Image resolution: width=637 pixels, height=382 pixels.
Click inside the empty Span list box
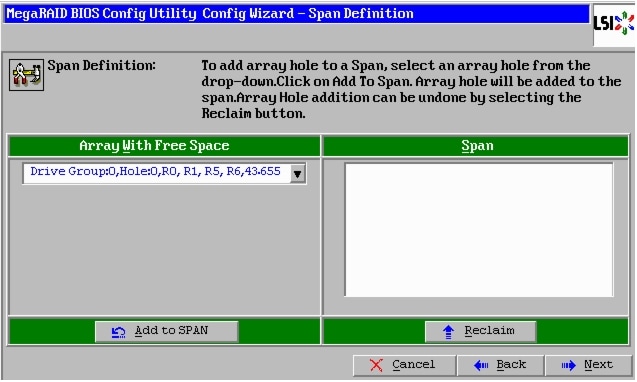coord(479,230)
